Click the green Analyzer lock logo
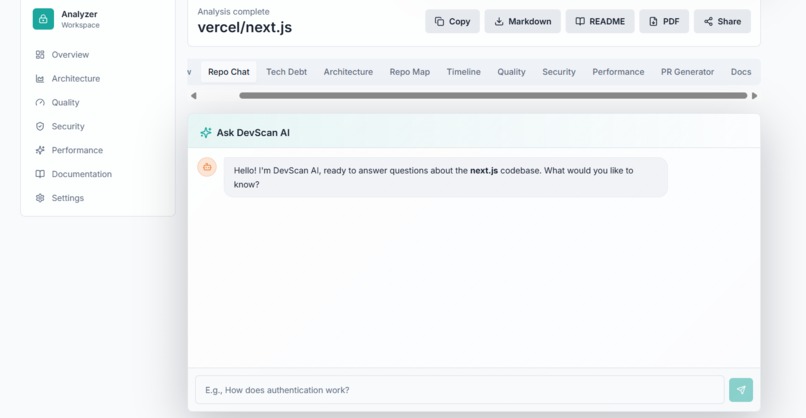 pos(43,19)
